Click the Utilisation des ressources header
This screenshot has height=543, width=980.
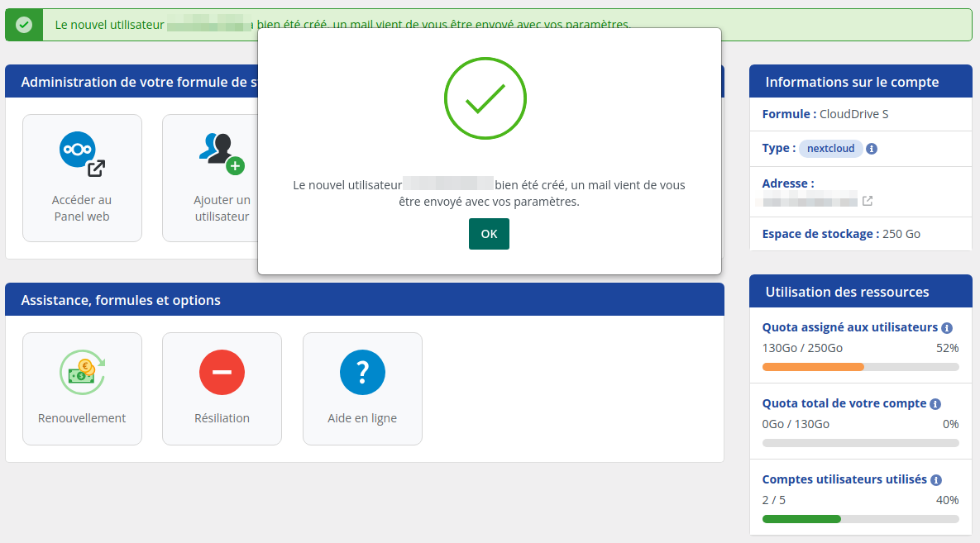tap(861, 291)
